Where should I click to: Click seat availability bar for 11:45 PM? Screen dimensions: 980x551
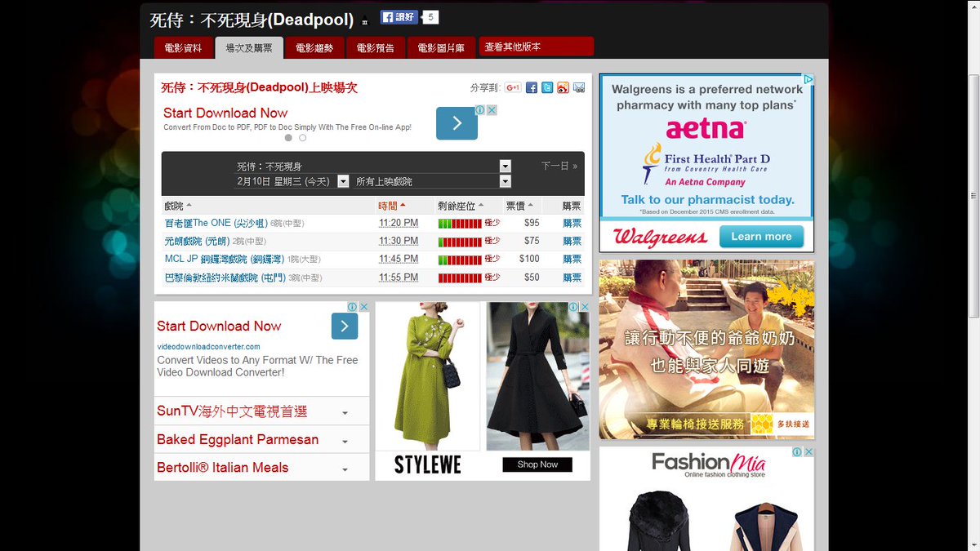(460, 259)
